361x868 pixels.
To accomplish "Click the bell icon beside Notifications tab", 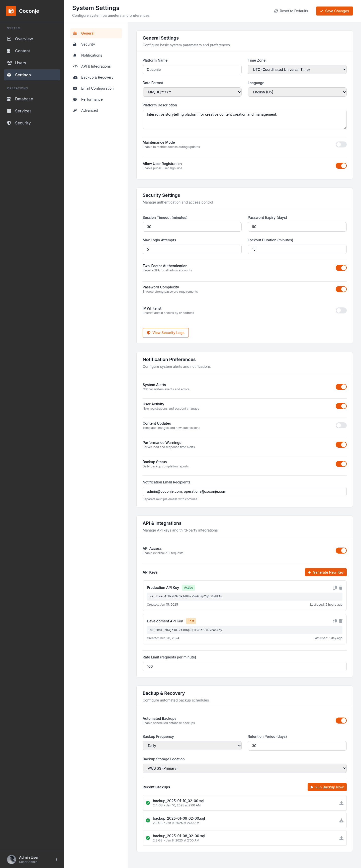I will coord(75,55).
